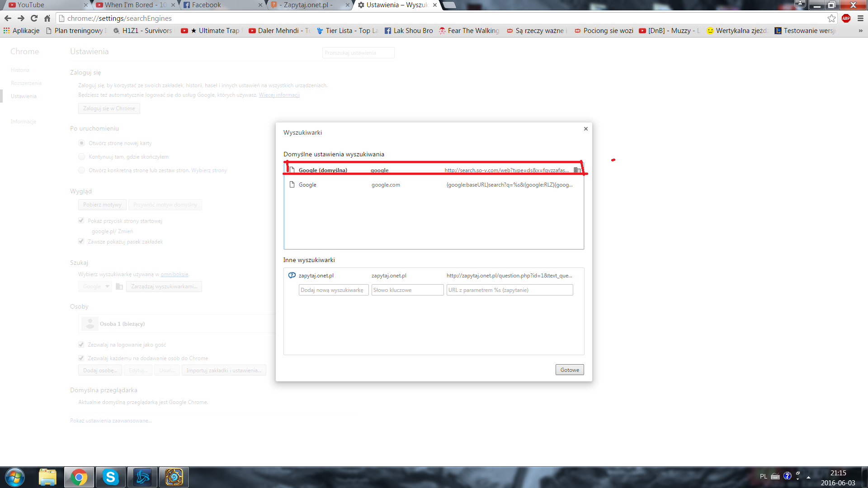Launch Skype from the taskbar
Viewport: 868px width, 488px height.
[x=110, y=477]
